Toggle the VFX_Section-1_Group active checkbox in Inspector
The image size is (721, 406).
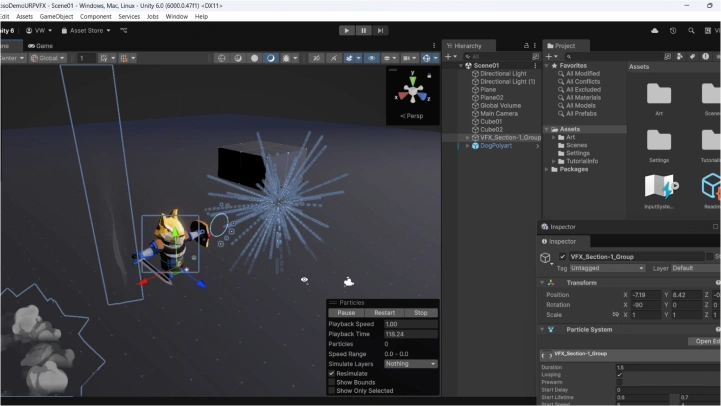click(x=562, y=257)
